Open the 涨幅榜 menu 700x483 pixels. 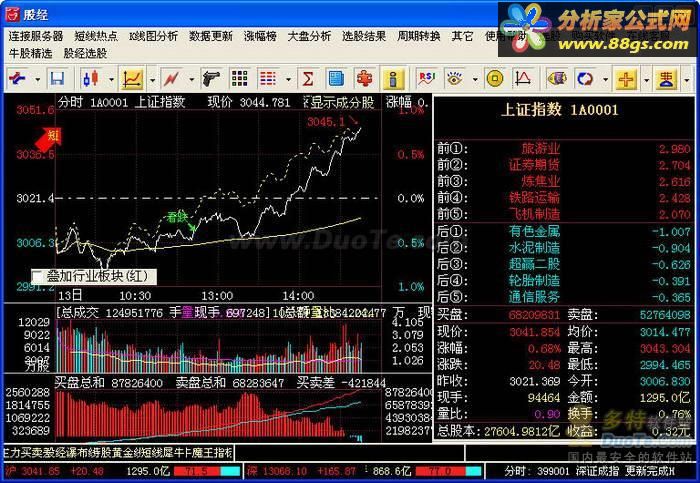(x=260, y=36)
